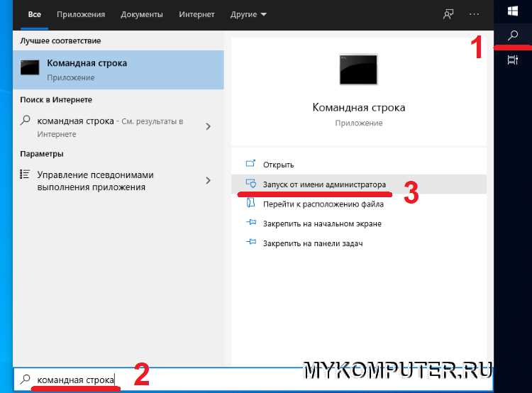Switch to the Интернет tab

click(196, 15)
